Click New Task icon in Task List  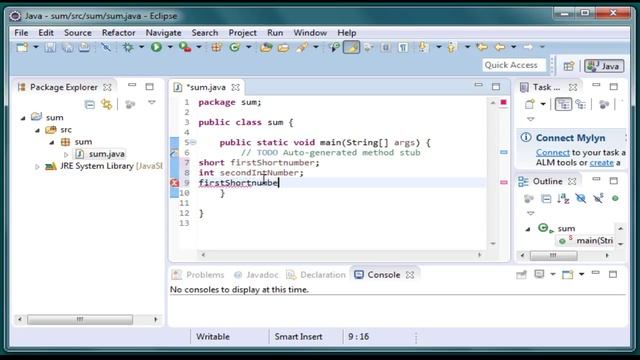tap(529, 104)
